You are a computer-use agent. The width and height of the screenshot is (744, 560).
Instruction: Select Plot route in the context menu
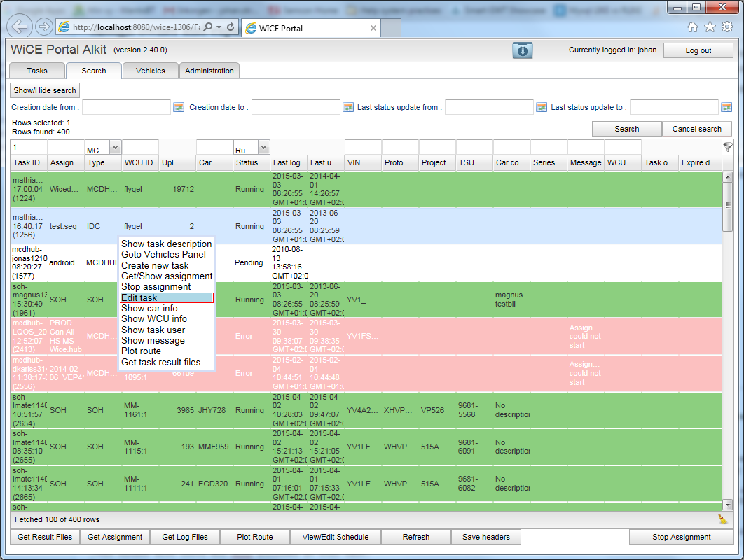[x=141, y=351]
